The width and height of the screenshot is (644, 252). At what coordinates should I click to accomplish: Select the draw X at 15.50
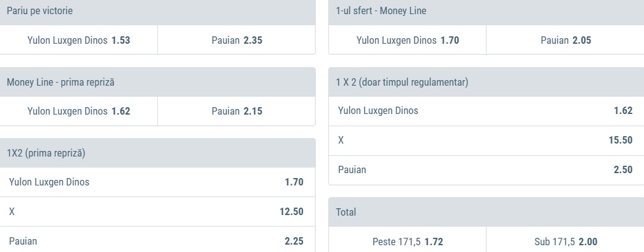pyautogui.click(x=486, y=140)
